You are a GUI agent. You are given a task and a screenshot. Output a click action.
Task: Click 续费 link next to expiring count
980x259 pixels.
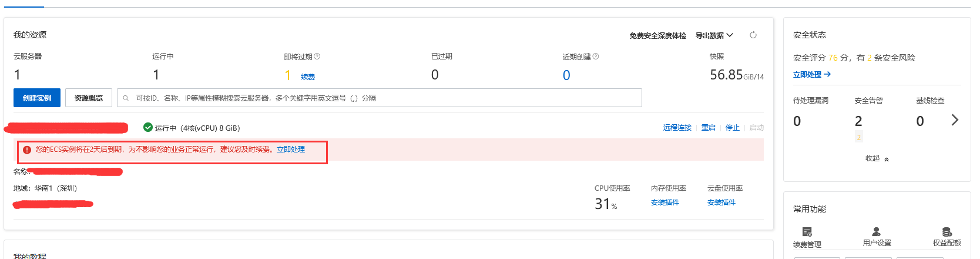point(308,77)
